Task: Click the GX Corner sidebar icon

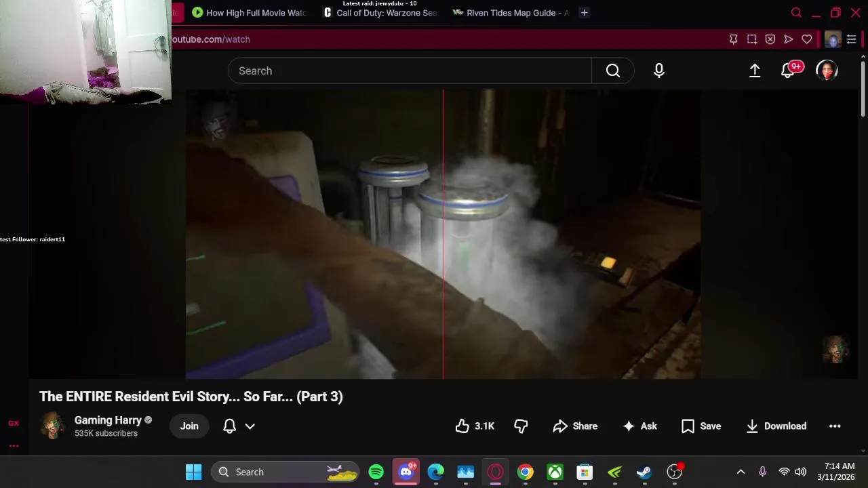Action: click(x=14, y=423)
